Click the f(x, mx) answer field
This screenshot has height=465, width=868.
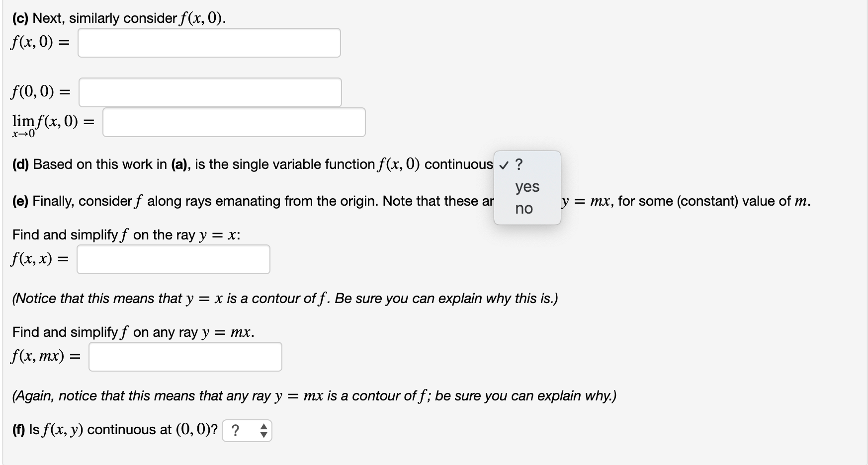tap(185, 356)
